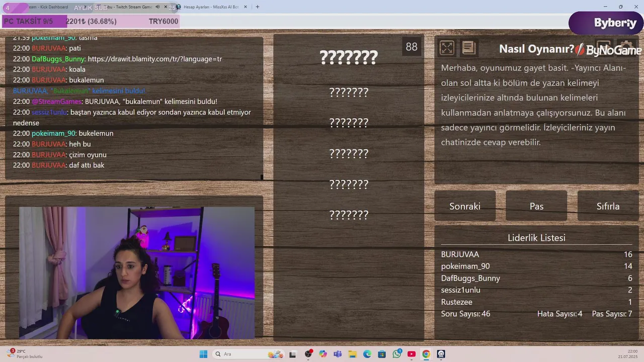The image size is (644, 362).
Task: Open Task View on the taskbar
Action: 292,354
